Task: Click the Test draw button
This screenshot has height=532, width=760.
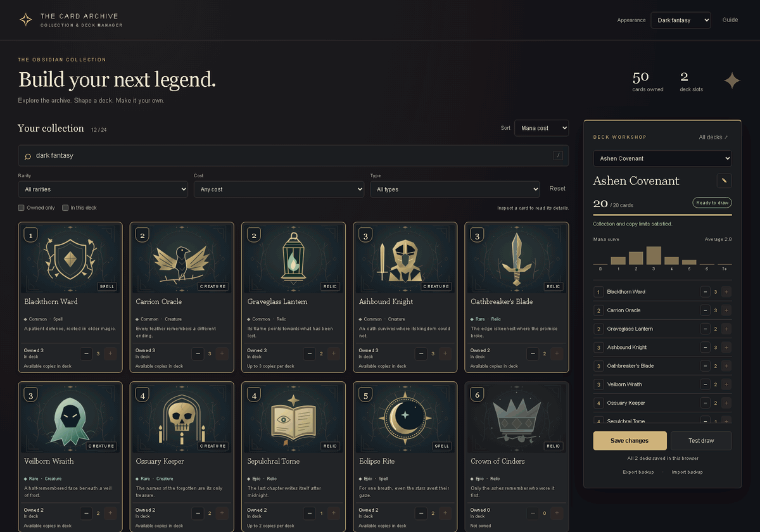Action: click(701, 441)
